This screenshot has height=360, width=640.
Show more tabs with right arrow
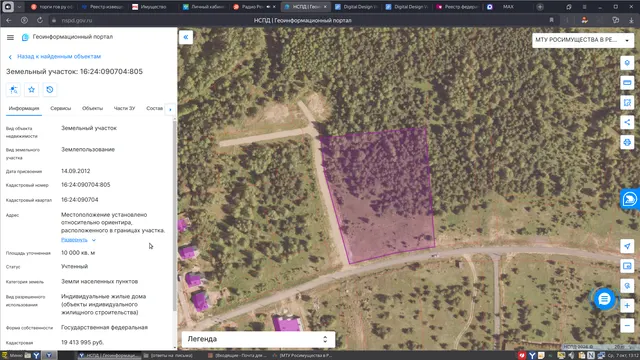(x=170, y=109)
